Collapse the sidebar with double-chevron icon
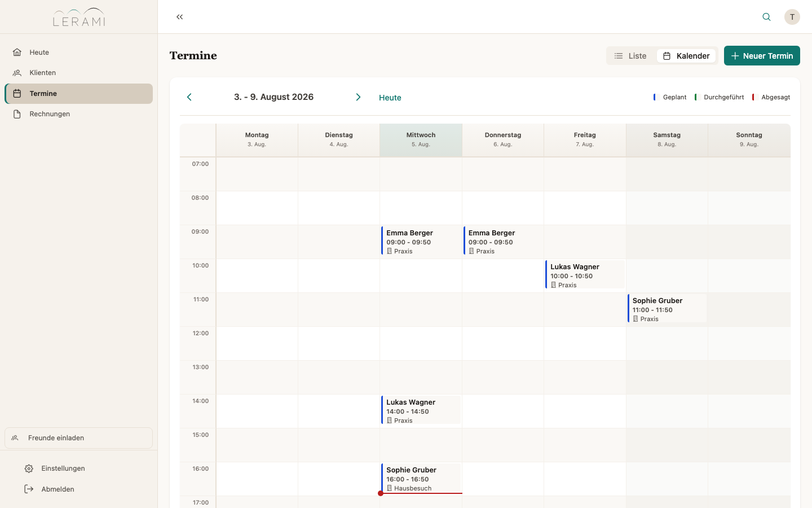Screen dimensions: 812x508 [x=179, y=17]
